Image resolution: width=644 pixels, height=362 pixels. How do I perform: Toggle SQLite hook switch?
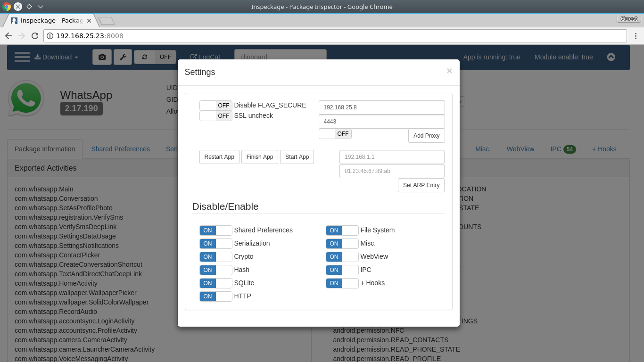[216, 283]
